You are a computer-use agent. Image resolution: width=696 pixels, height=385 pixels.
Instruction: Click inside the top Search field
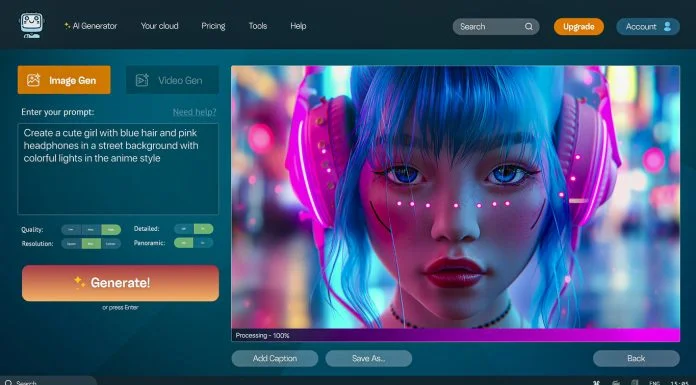tap(496, 27)
